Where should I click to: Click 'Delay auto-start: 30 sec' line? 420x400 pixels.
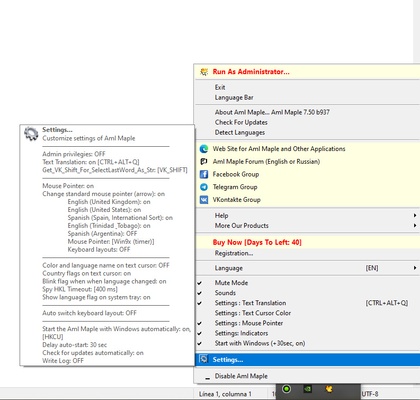[75, 345]
